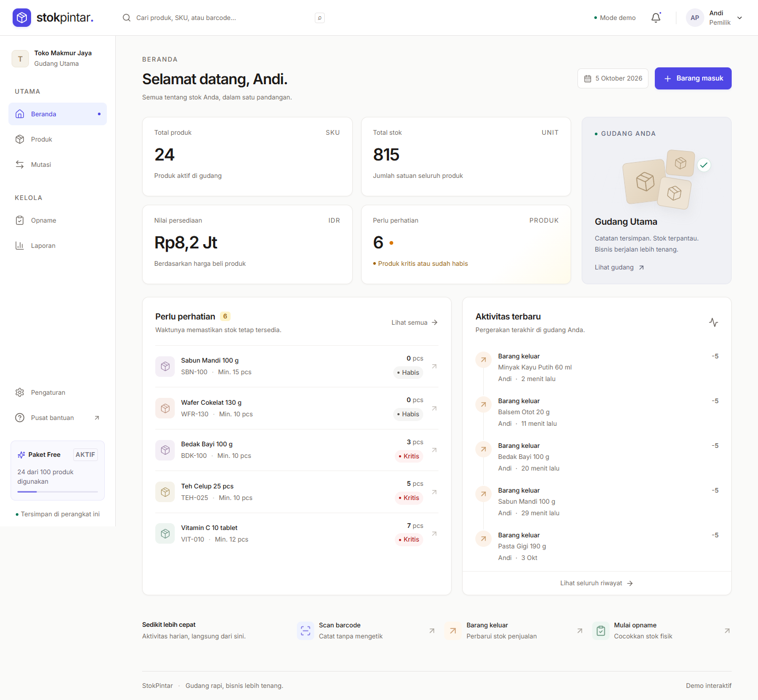Open the Toko Makmur Jaya store switcher
This screenshot has width=758, height=700.
pos(58,58)
